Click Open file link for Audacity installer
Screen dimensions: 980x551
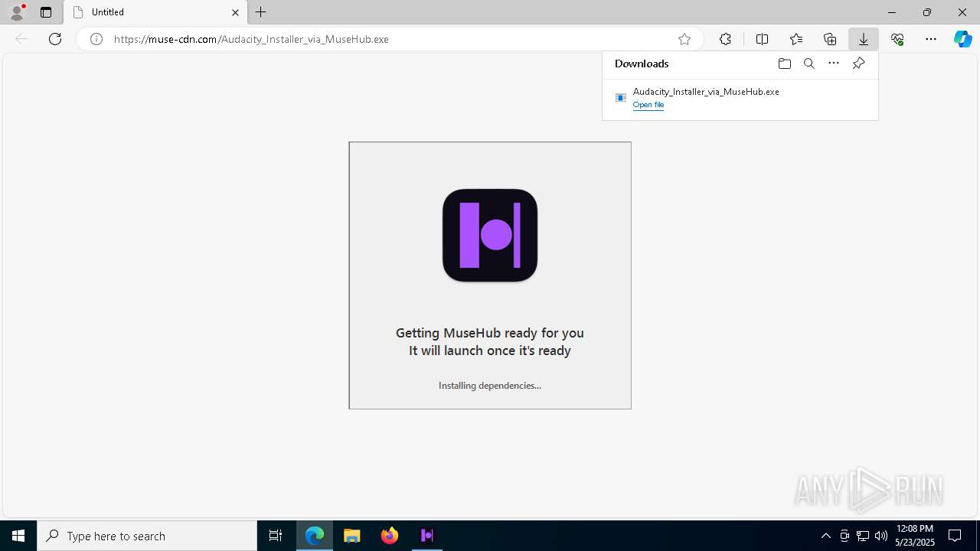coord(648,105)
